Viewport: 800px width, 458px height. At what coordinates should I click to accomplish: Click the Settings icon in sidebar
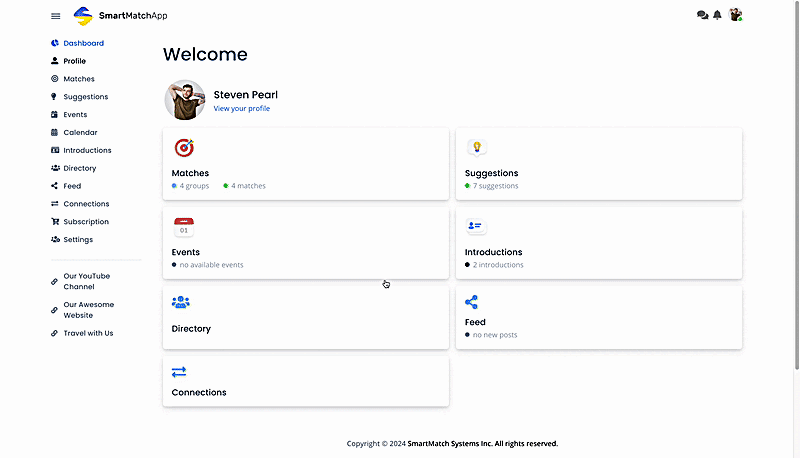55,239
